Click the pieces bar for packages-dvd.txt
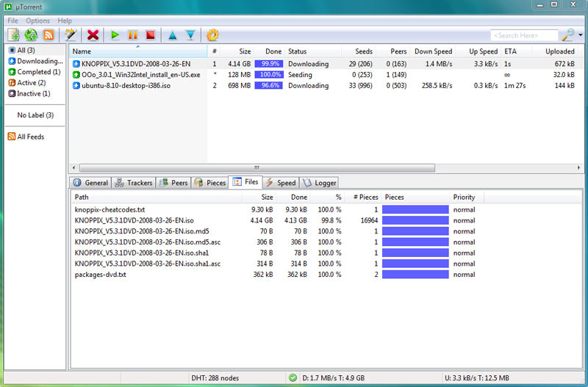 (415, 275)
